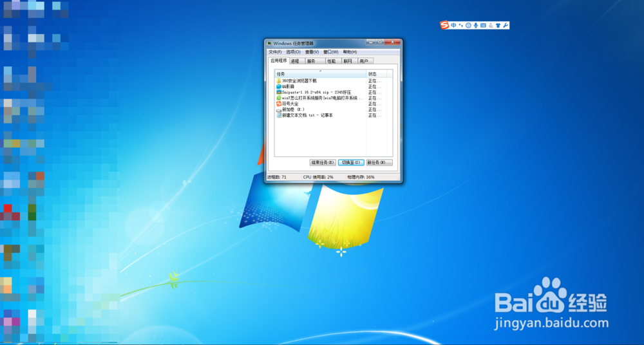This screenshot has height=345, width=644.
Task: Switch to 联网 tab
Action: click(x=350, y=61)
